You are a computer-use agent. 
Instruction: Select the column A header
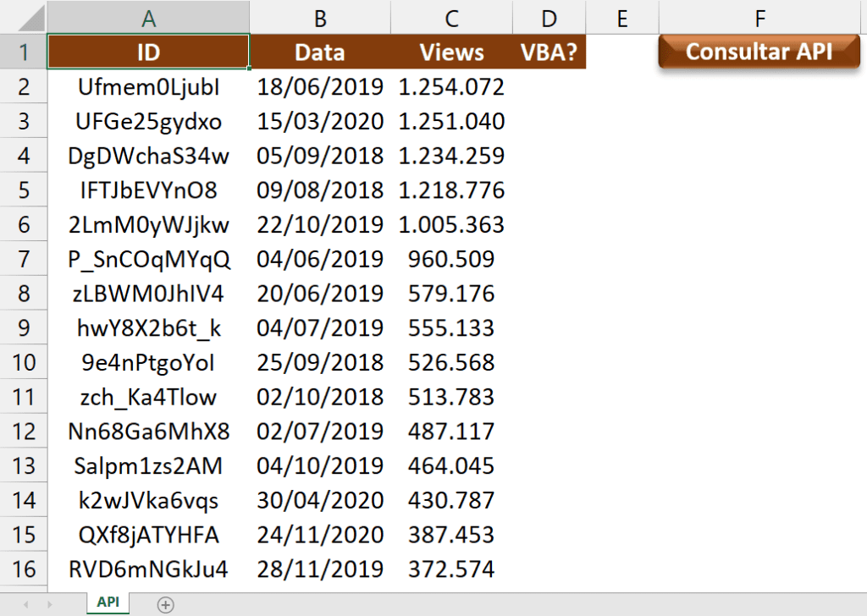[x=148, y=17]
